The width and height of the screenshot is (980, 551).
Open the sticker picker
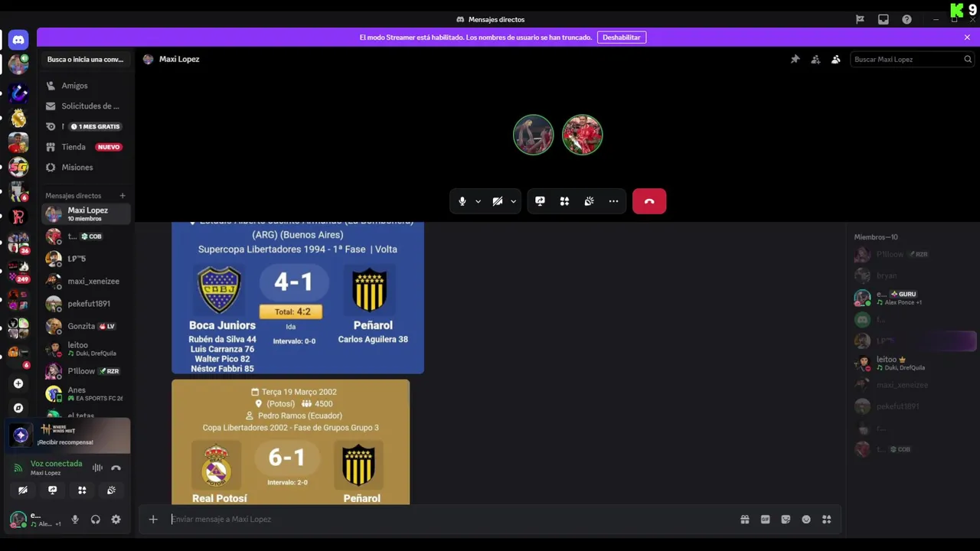786,520
